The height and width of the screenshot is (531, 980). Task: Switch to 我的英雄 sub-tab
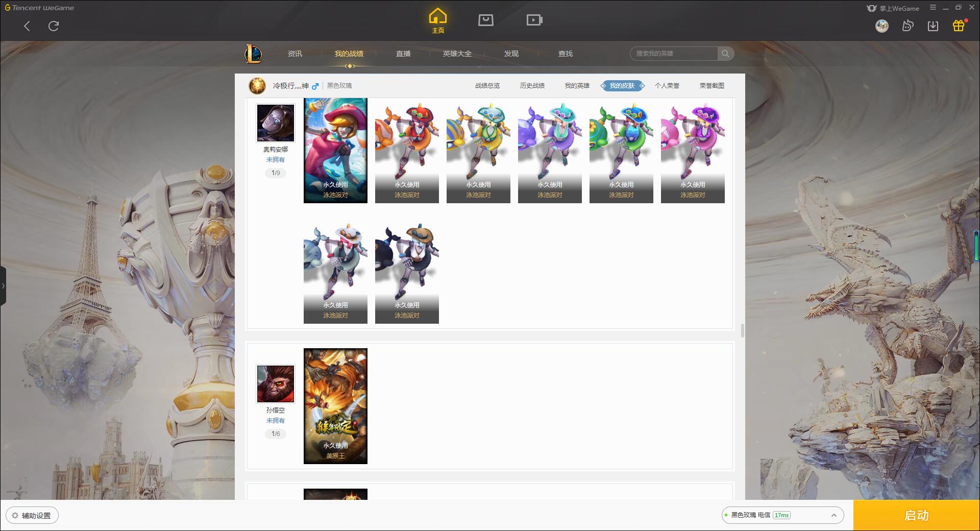pyautogui.click(x=577, y=86)
